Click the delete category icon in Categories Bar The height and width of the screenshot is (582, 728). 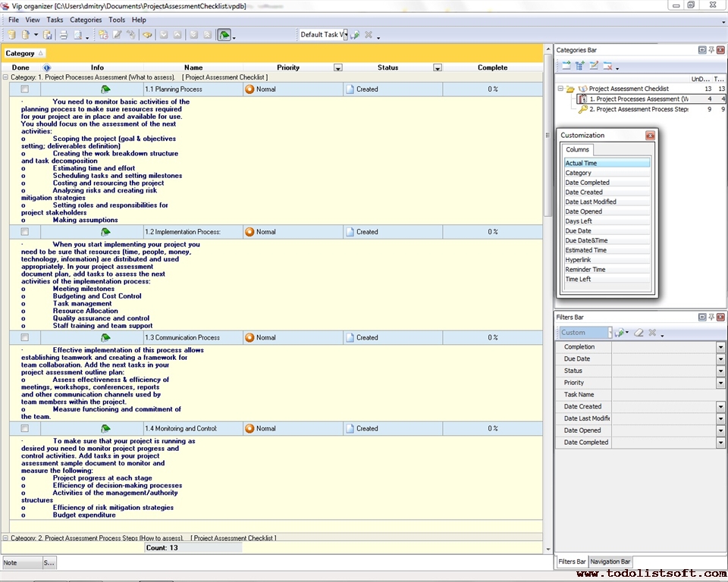click(607, 67)
